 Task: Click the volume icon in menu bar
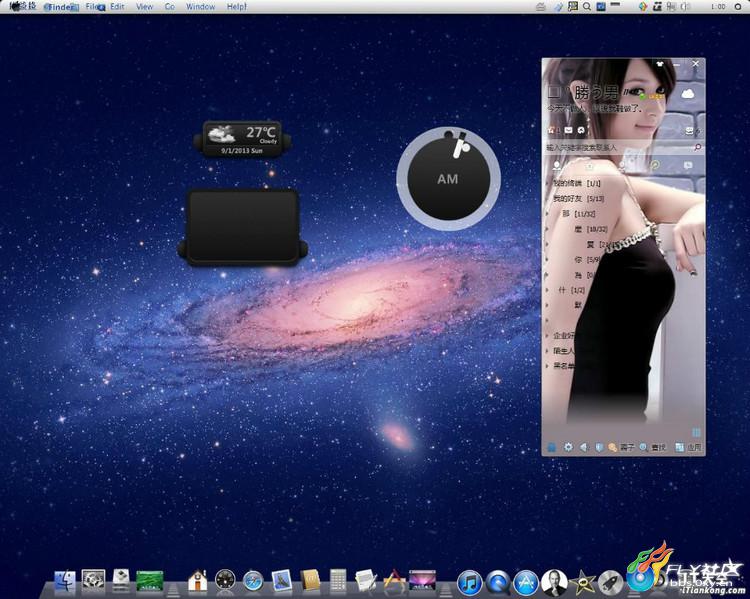pos(685,6)
